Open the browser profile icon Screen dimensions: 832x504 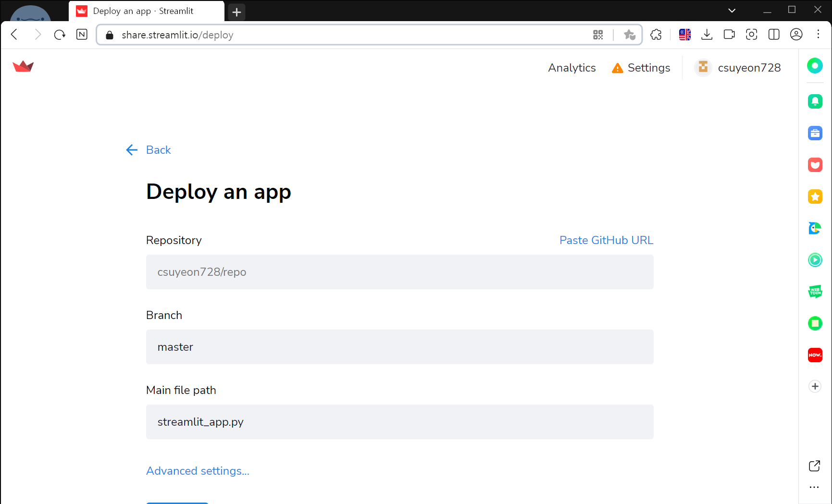click(x=796, y=35)
